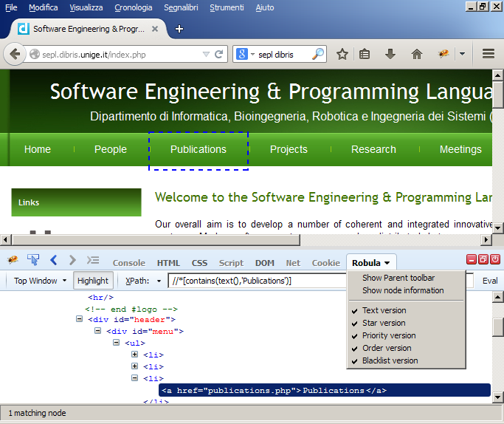This screenshot has width=504, height=424.
Task: Click the magnifier search icon in search box
Action: point(318,54)
